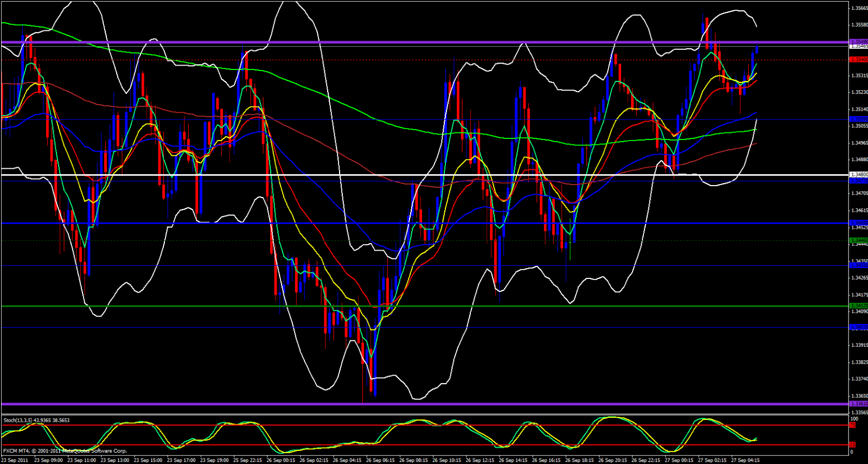868x464 pixels.
Task: Click the FXCM MT4 copyright text
Action: coord(65,451)
